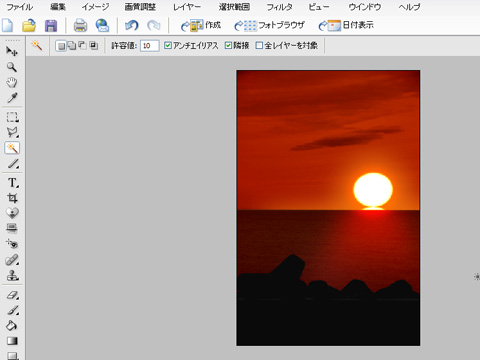The image size is (480, 360).
Task: Set intersect with selection mode
Action: pos(94,46)
